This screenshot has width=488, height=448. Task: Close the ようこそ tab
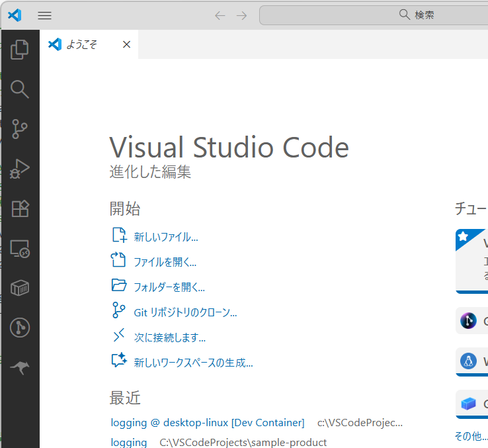(x=127, y=44)
